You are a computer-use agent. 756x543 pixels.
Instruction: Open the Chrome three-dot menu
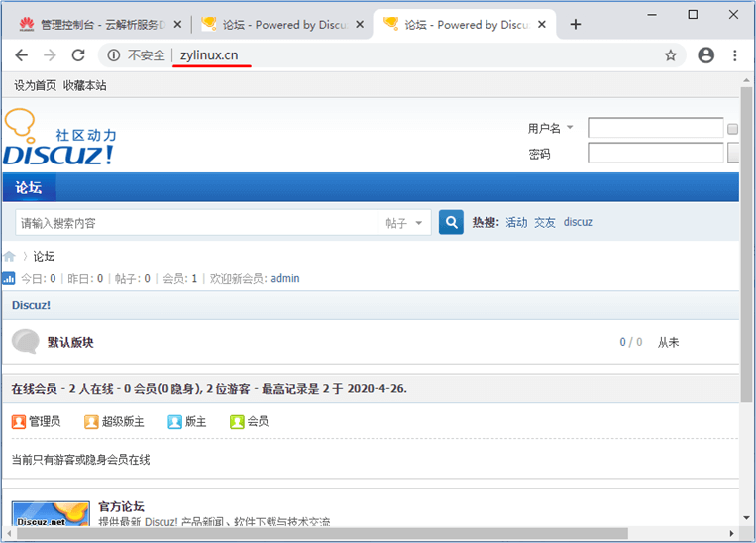coord(735,55)
